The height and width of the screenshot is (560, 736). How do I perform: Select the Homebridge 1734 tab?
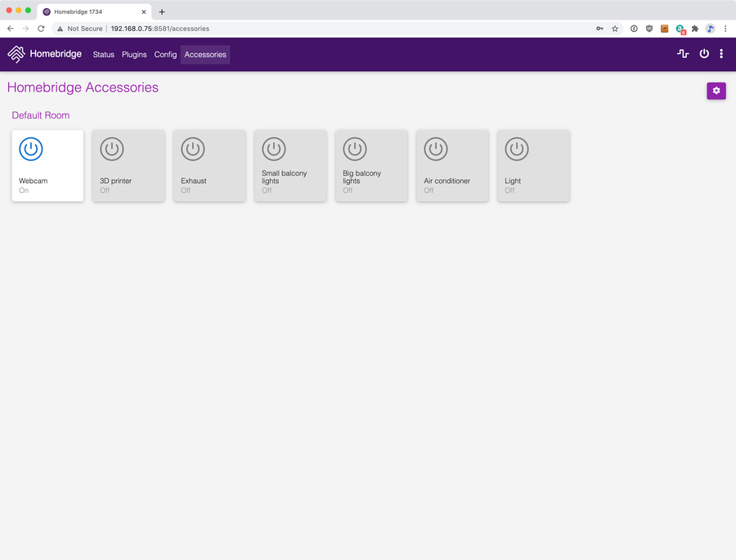pyautogui.click(x=94, y=11)
